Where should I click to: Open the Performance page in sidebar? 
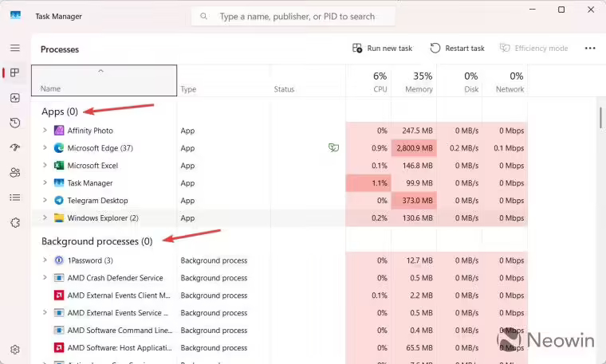14,98
